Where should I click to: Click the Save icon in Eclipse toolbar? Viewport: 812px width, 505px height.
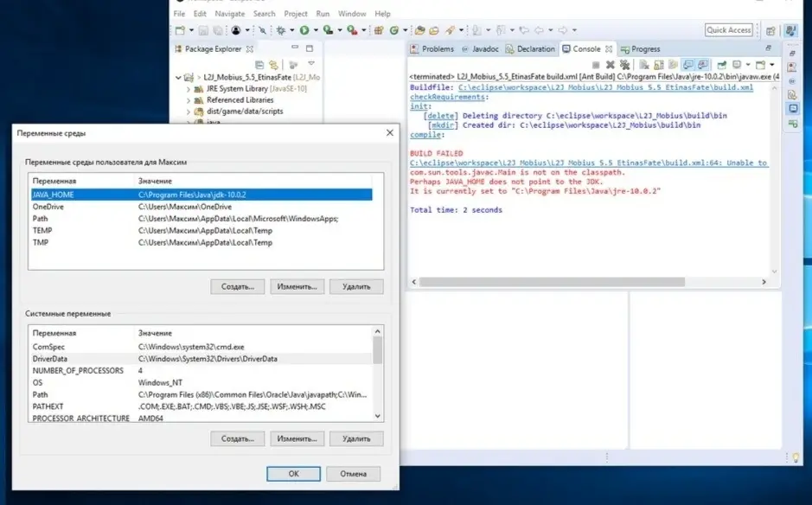[203, 30]
